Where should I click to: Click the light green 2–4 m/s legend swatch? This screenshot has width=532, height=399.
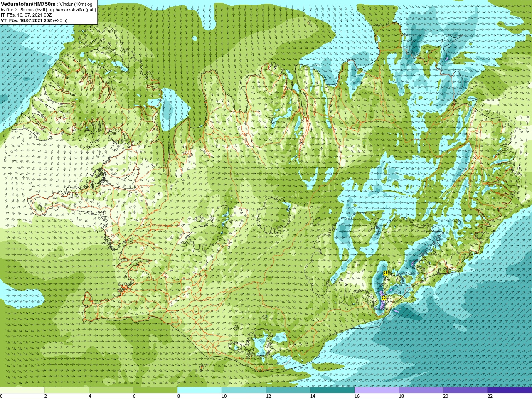tap(66, 390)
